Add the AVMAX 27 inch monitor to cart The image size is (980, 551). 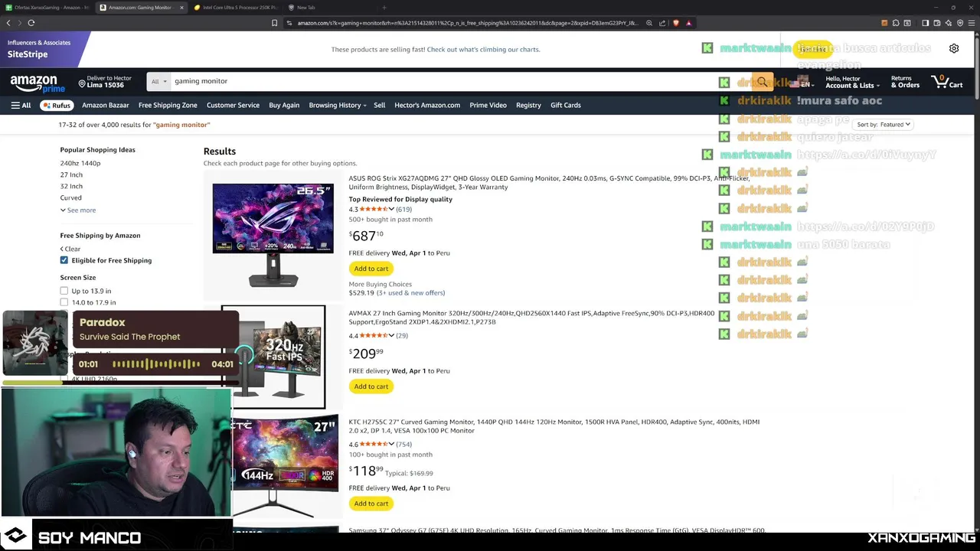(x=371, y=386)
